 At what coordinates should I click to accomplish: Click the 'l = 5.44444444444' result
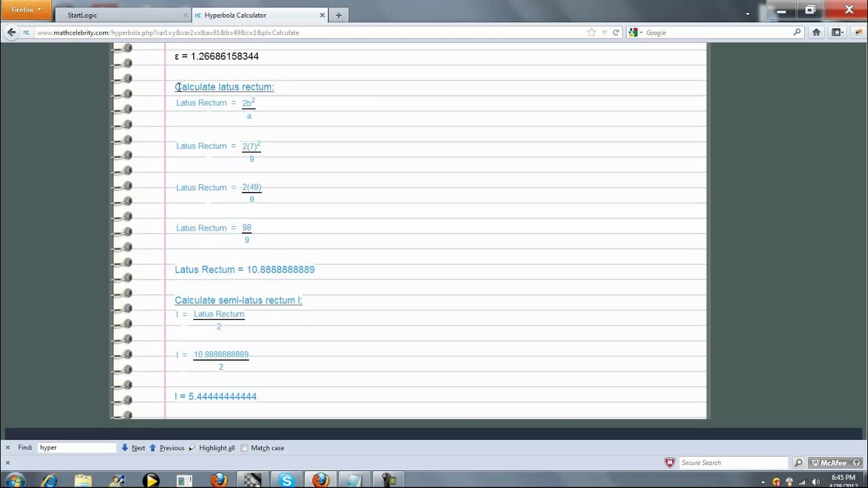click(x=216, y=396)
